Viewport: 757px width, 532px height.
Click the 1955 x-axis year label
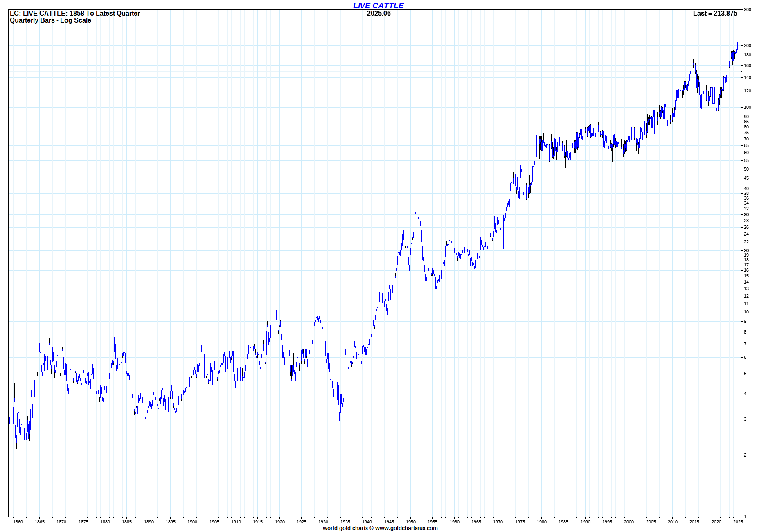[433, 521]
